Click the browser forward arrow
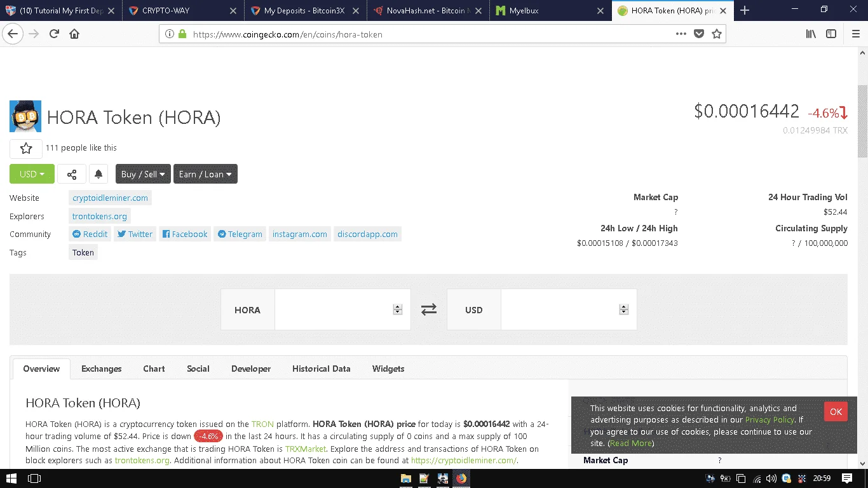This screenshot has height=488, width=868. (34, 34)
